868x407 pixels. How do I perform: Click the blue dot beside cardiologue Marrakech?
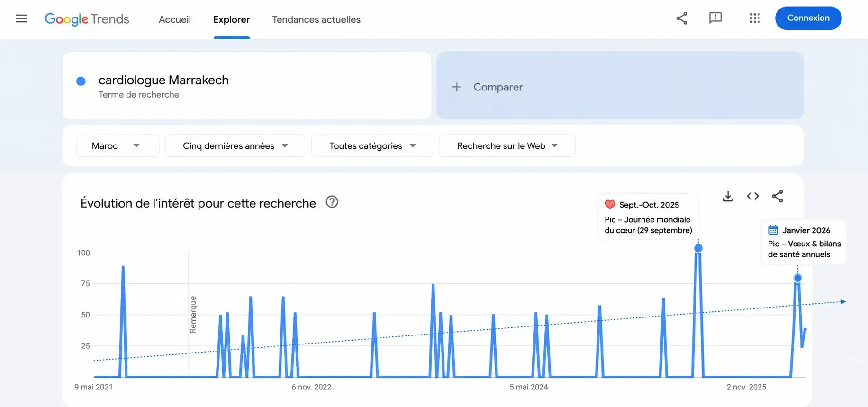81,81
